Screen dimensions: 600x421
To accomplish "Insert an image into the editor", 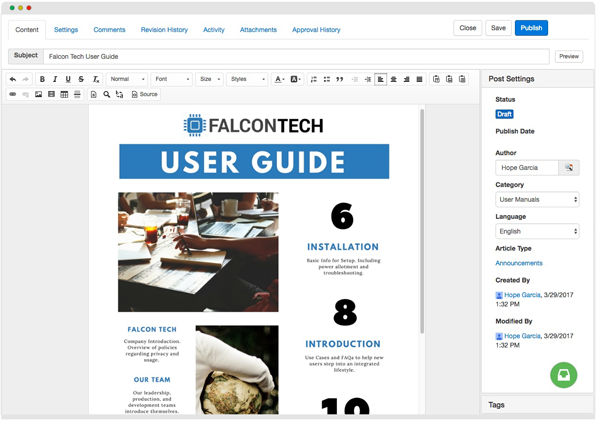I will click(x=39, y=94).
